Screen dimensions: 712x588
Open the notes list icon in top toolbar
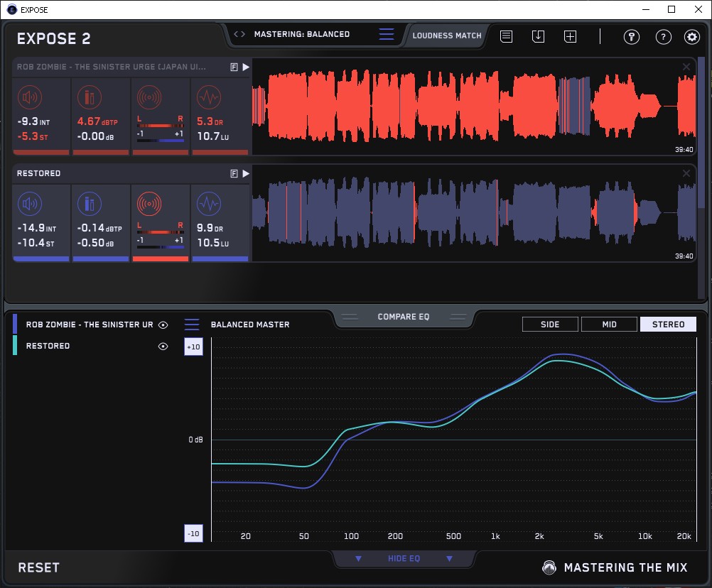point(506,37)
